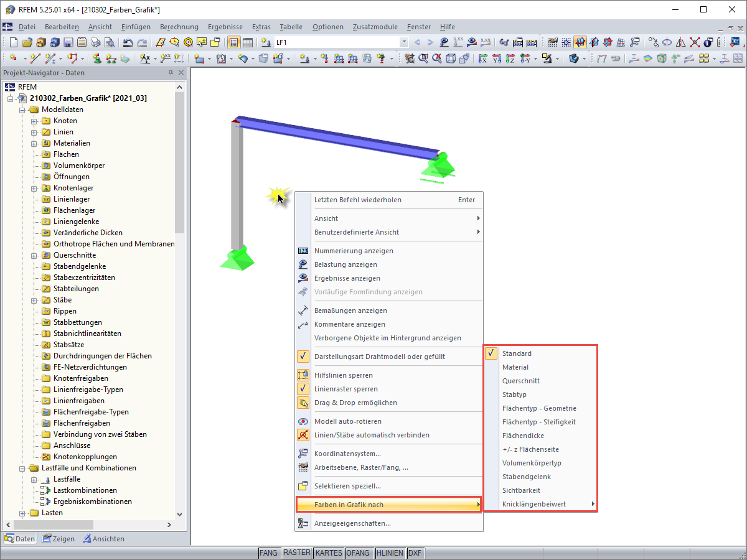This screenshot has height=560, width=747.
Task: Switch to the Ansichten navigator tab
Action: pos(104,539)
